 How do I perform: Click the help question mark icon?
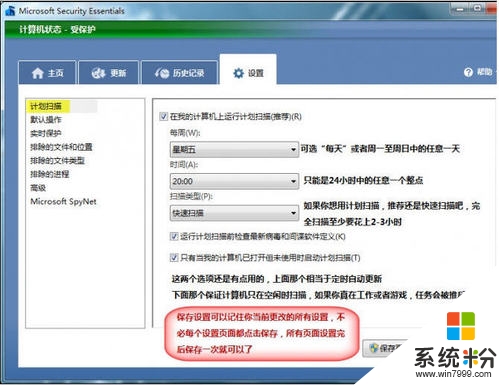[468, 72]
